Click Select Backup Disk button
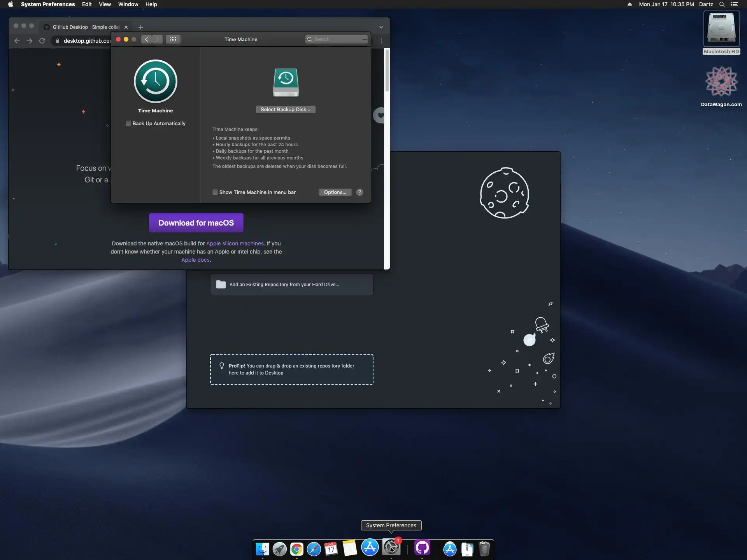 click(285, 109)
